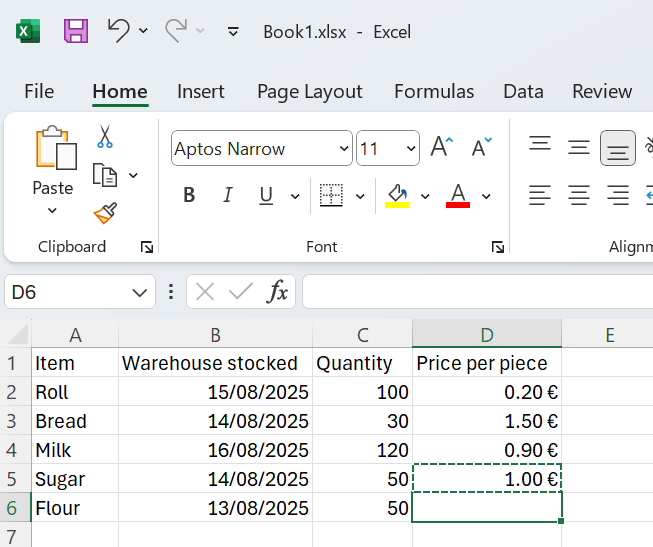Screen dimensions: 653x547
Task: Select the Home ribbon tab
Action: click(x=120, y=92)
